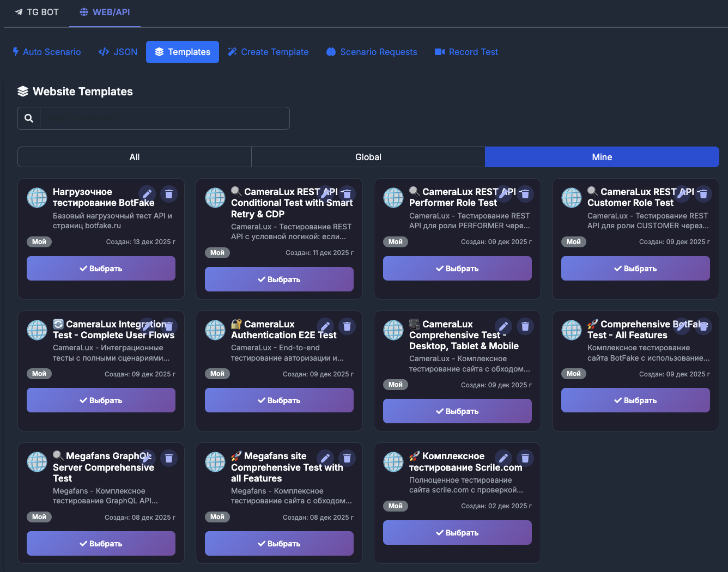728x572 pixels.
Task: Switch to the Global templates filter
Action: pyautogui.click(x=368, y=157)
